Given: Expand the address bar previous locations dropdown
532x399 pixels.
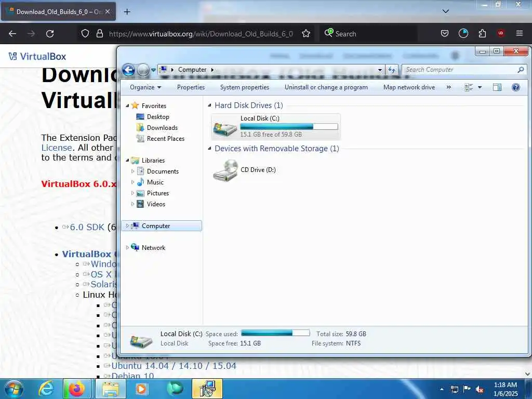Looking at the screenshot, I should coord(380,70).
